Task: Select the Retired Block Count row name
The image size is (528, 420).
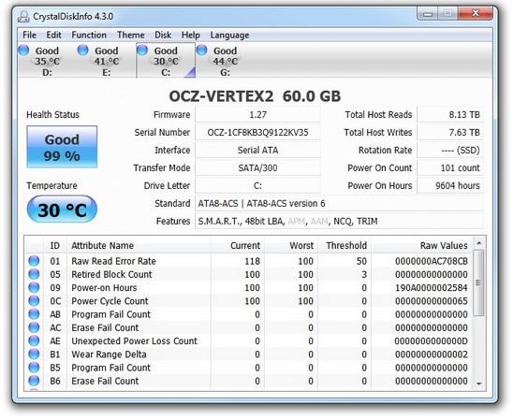Action: 111,275
